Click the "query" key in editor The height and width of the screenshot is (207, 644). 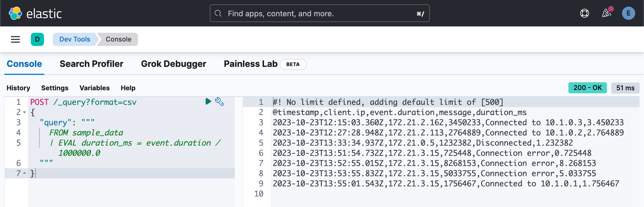click(56, 122)
